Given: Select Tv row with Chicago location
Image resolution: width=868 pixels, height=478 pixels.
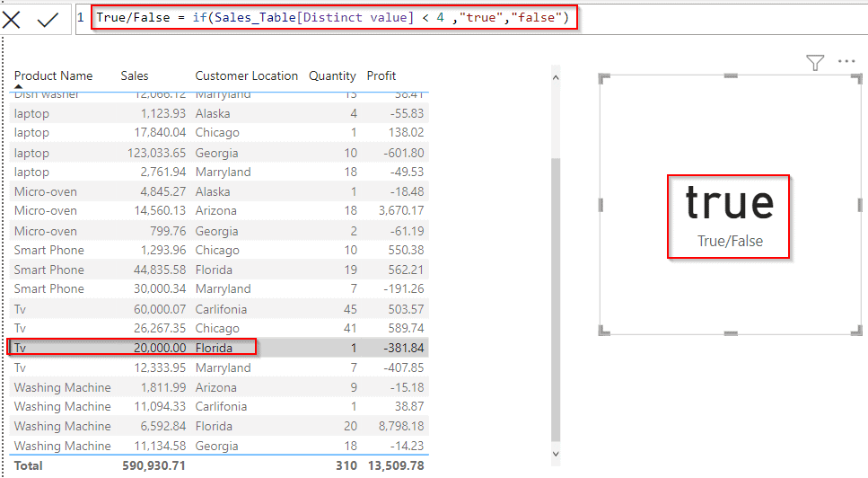Looking at the screenshot, I should coord(219,329).
